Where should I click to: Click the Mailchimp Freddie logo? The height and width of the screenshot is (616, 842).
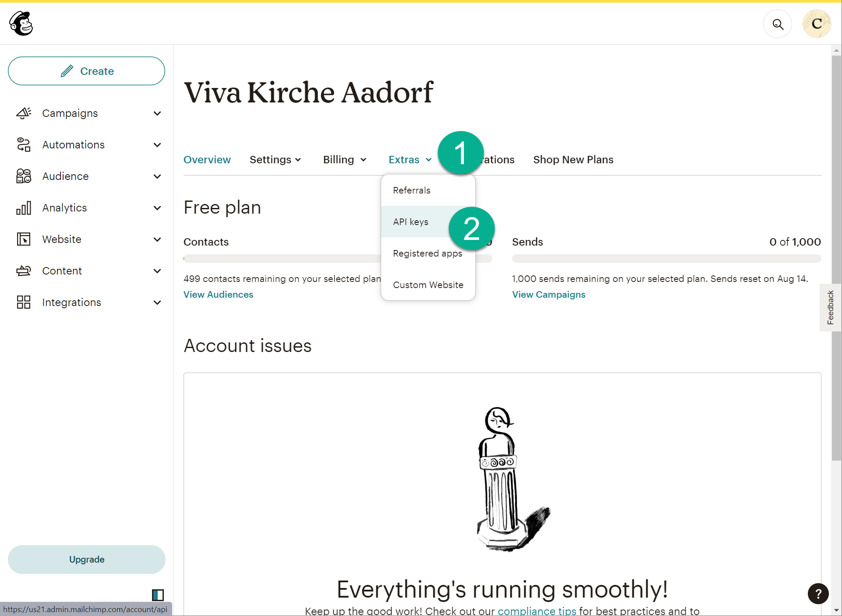pos(21,23)
